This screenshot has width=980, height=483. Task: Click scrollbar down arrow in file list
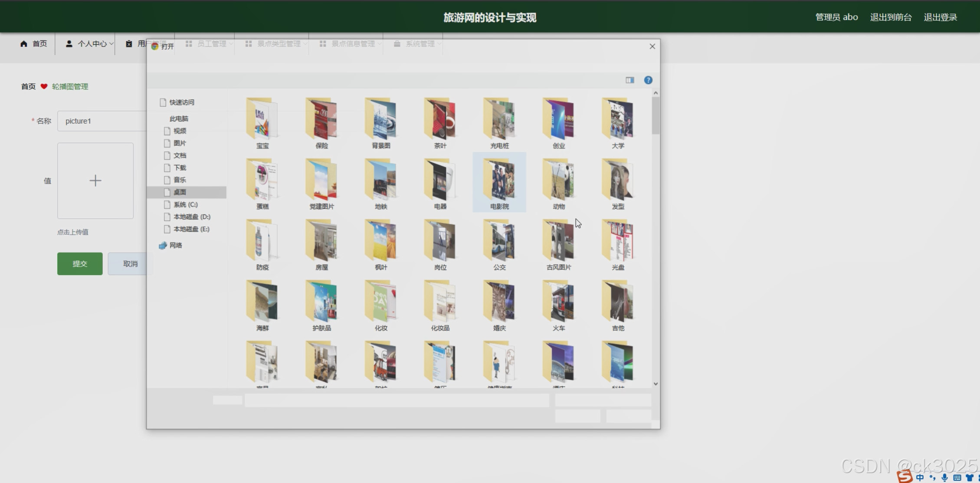[x=656, y=384]
